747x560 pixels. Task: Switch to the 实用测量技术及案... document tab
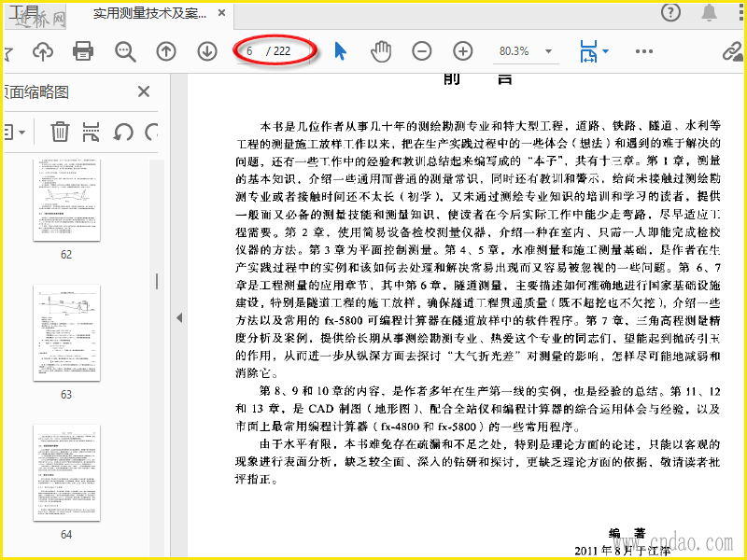[149, 13]
